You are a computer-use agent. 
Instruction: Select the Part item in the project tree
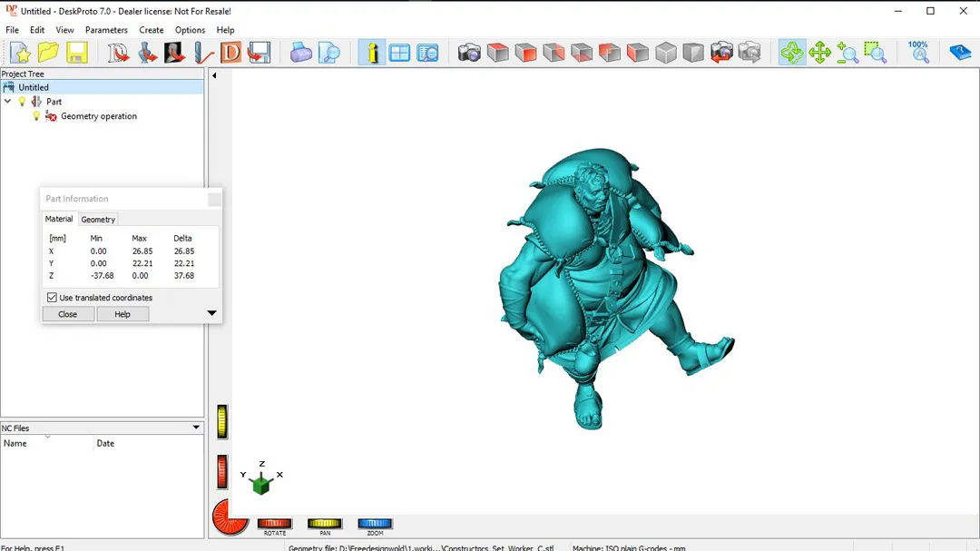(x=54, y=102)
